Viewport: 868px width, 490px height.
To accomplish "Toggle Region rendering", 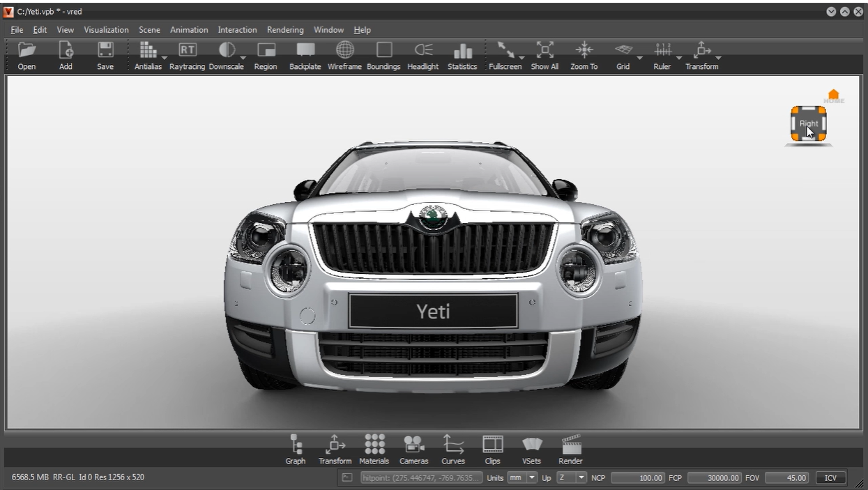I will pos(266,50).
